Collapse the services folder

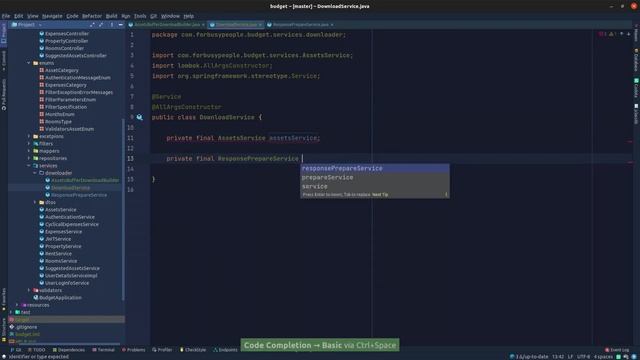point(29,166)
